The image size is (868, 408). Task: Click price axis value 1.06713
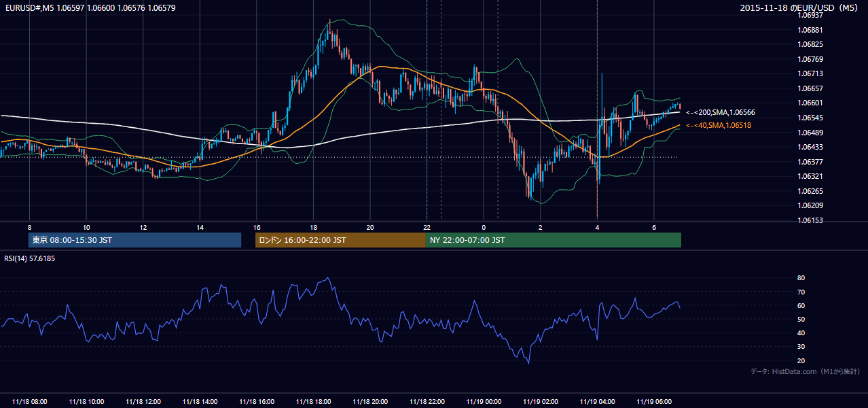[810, 73]
